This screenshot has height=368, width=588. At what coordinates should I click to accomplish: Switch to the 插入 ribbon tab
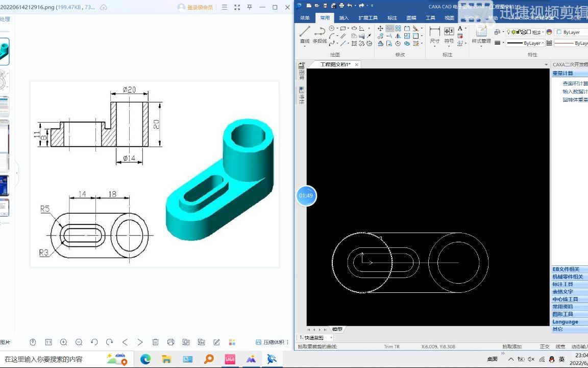[344, 18]
